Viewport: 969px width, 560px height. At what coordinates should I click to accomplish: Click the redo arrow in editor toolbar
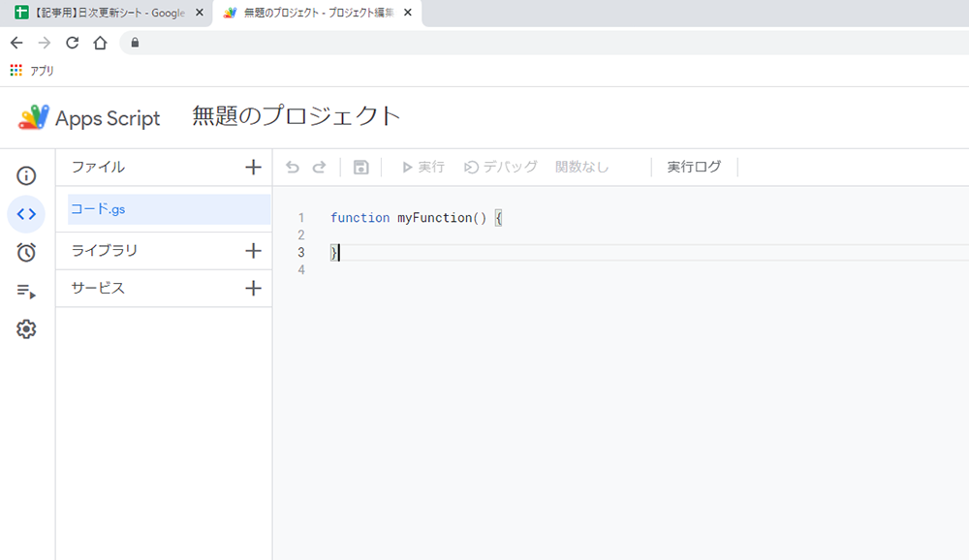tap(319, 167)
